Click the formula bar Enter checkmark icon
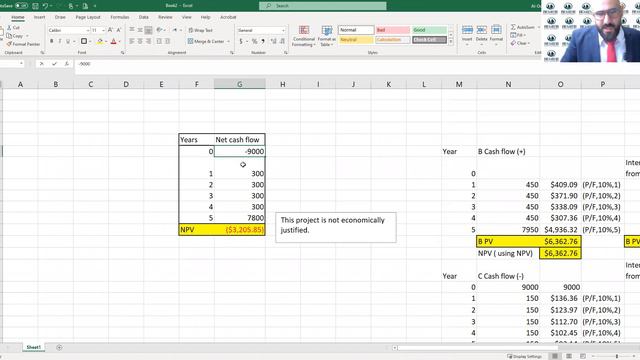Screen dimensions: 640x360 54,64
